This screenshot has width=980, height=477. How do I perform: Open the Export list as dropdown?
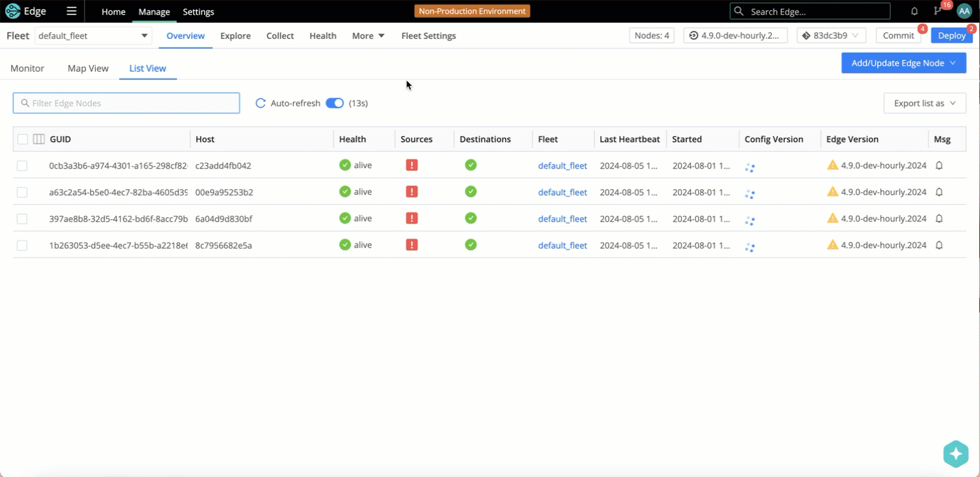click(924, 103)
